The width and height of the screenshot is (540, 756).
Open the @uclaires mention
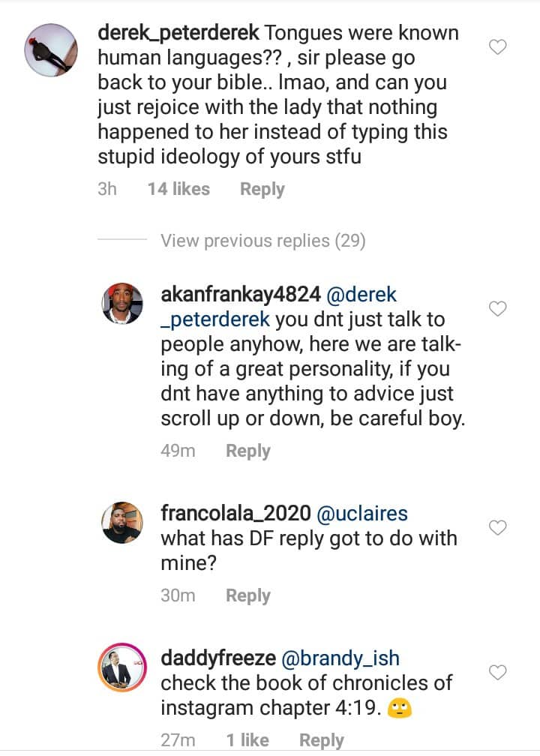(x=362, y=514)
